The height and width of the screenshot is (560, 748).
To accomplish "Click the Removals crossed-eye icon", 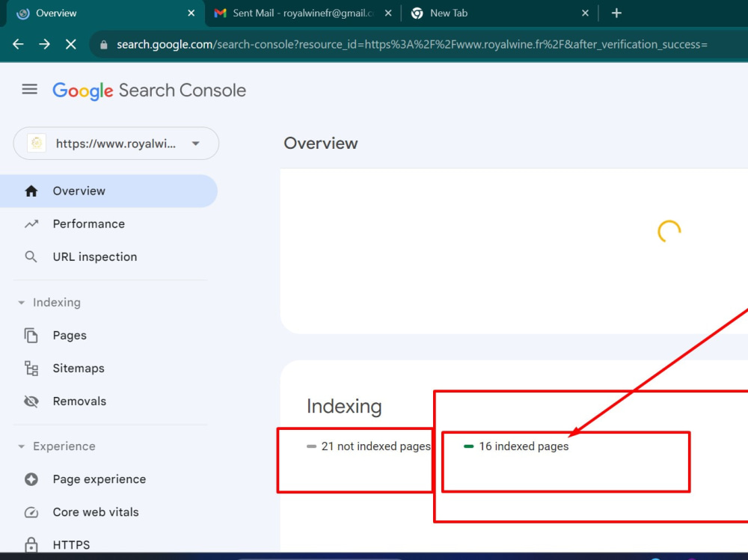I will 31,401.
